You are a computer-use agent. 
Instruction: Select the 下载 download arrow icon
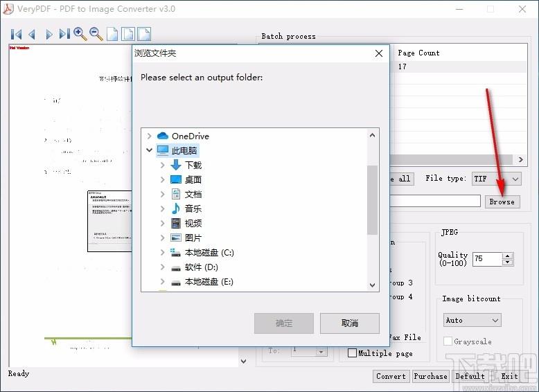176,166
